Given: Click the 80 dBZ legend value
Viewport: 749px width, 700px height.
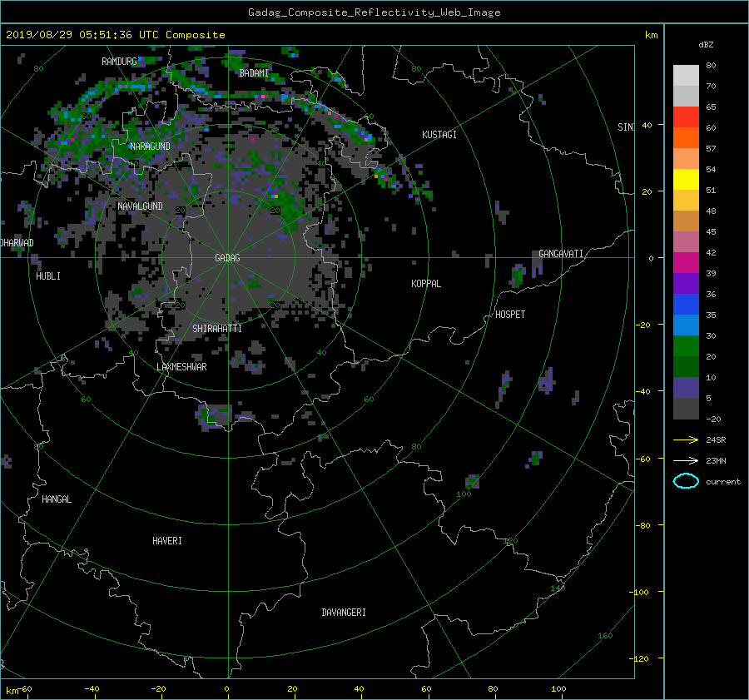Looking at the screenshot, I should [x=711, y=66].
